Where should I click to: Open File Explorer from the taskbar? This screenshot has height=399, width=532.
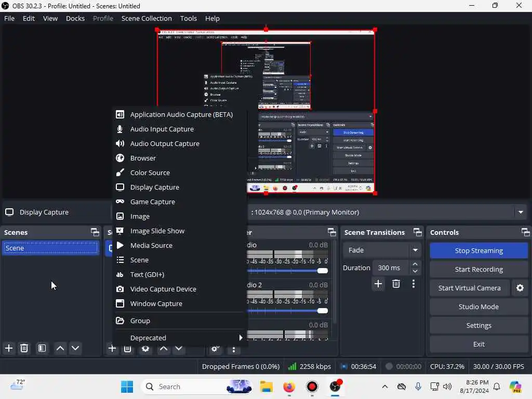267,387
